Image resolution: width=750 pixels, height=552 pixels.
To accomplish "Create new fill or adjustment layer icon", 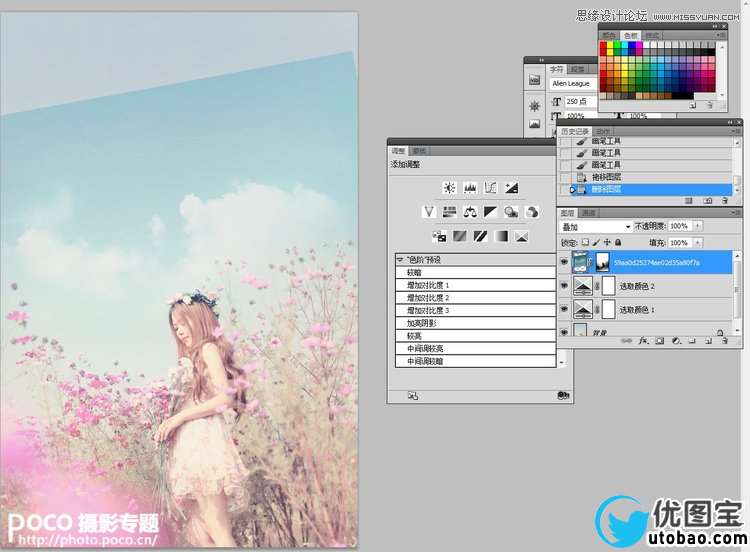I will pyautogui.click(x=676, y=341).
